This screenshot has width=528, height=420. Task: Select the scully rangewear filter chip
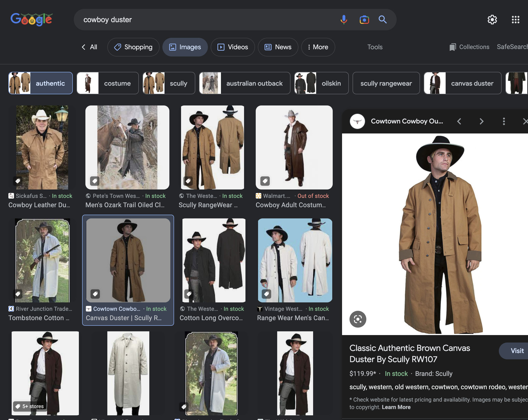386,83
